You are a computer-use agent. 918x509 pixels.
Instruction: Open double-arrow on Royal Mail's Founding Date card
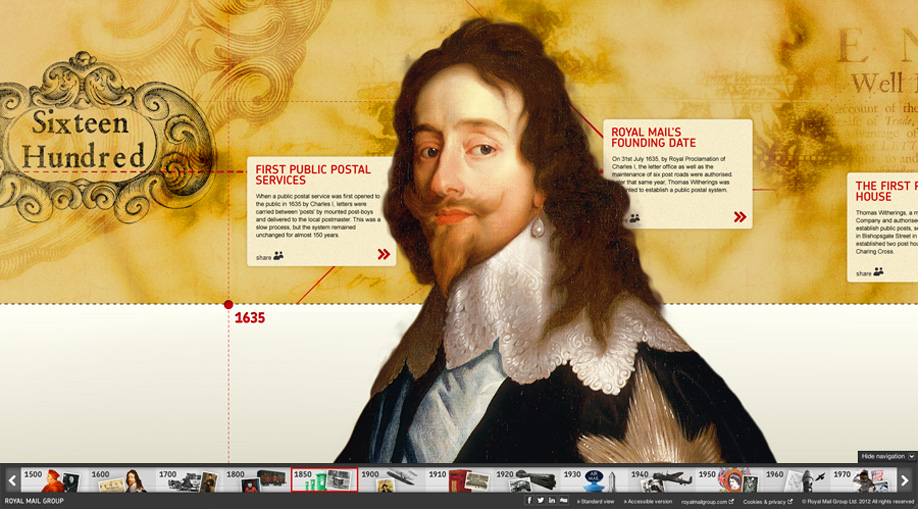(x=739, y=217)
